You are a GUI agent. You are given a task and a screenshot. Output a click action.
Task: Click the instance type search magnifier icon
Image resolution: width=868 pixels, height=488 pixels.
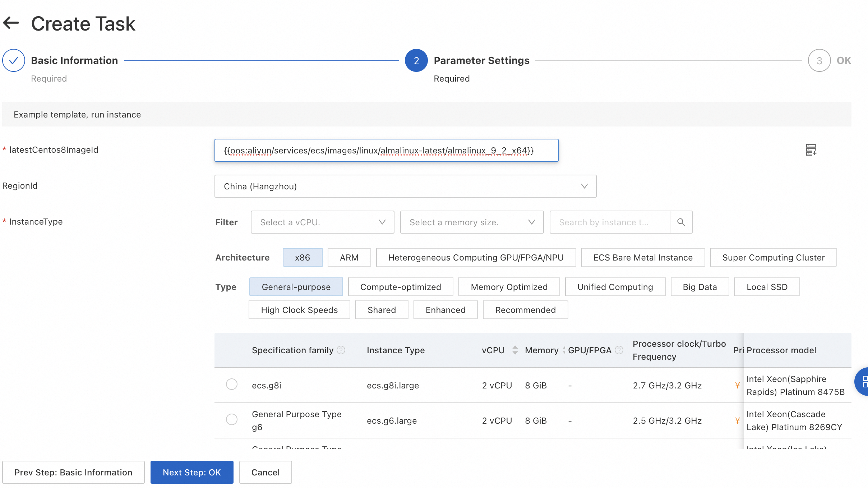[x=681, y=222]
